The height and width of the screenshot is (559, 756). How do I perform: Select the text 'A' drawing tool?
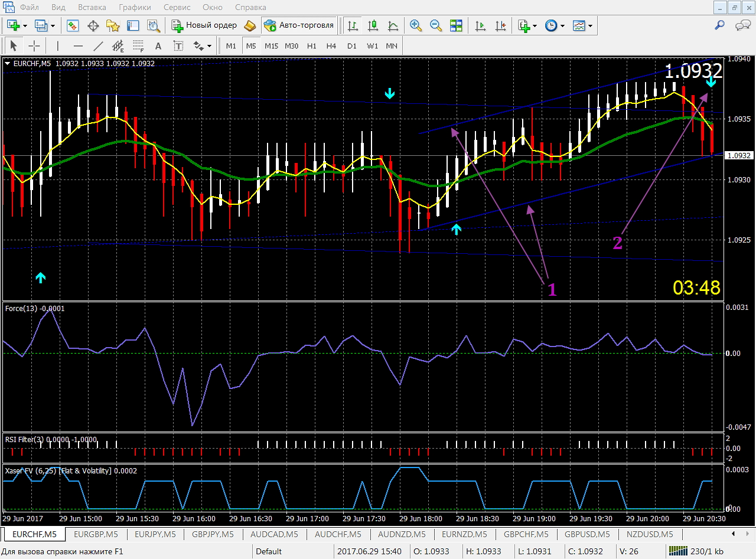click(x=158, y=45)
